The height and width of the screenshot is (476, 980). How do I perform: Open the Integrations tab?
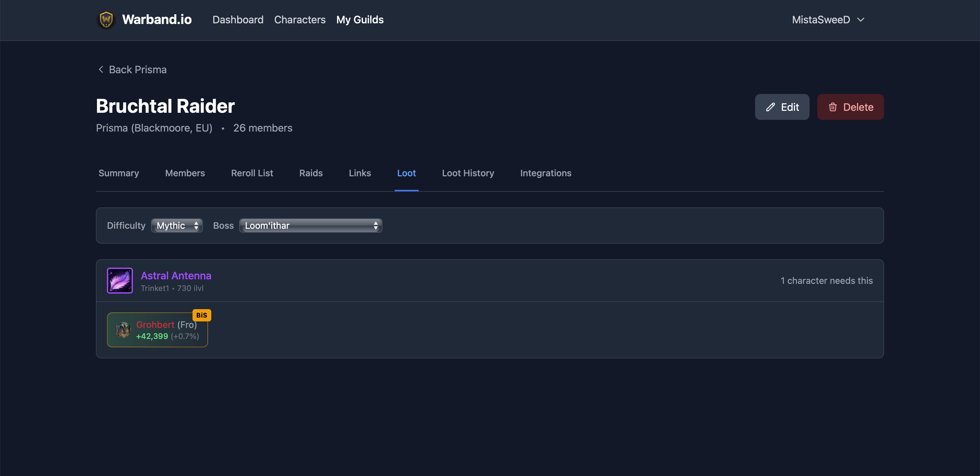pyautogui.click(x=545, y=173)
